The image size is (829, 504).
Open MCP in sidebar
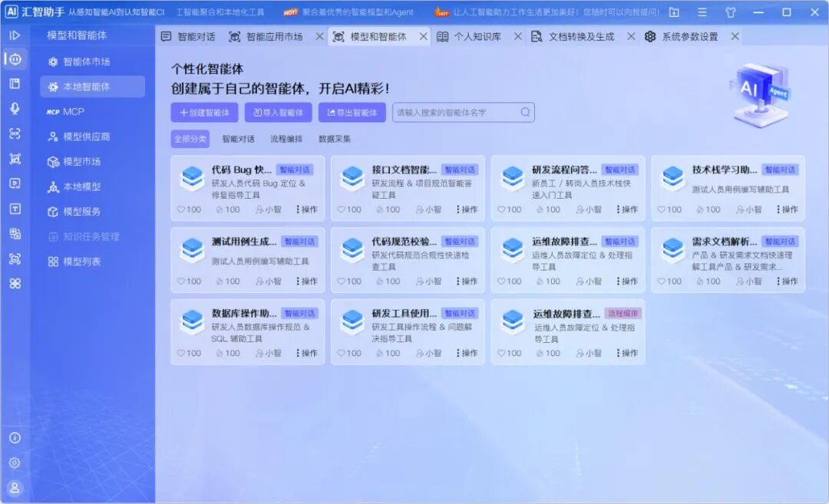[93, 111]
